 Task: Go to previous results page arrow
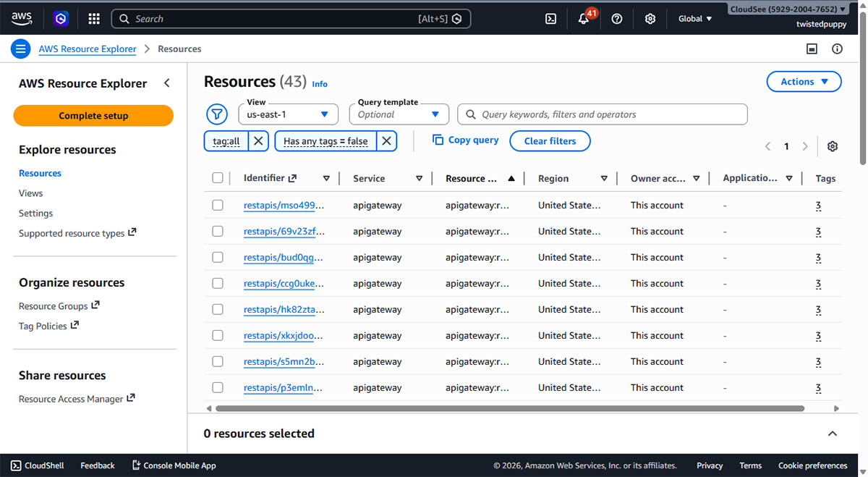point(768,146)
